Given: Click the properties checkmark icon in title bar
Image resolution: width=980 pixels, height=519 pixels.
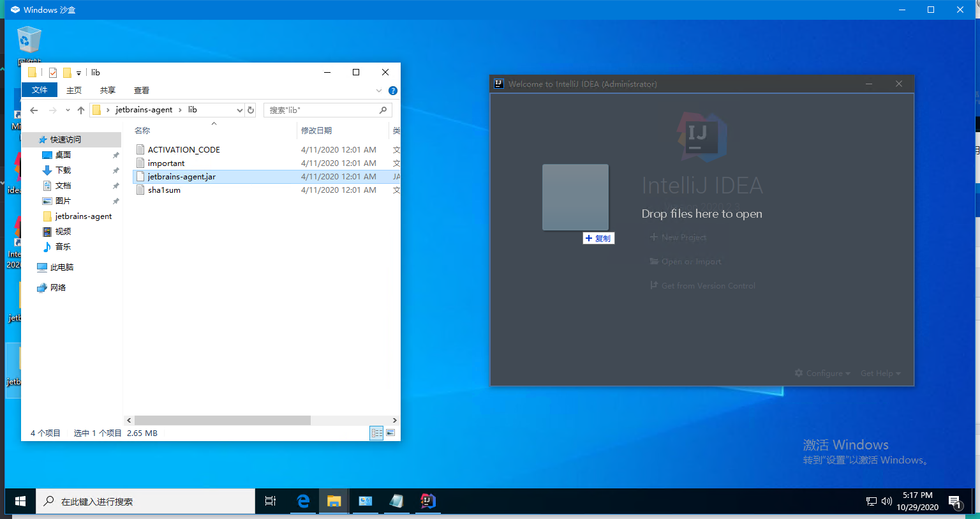Looking at the screenshot, I should pos(53,72).
